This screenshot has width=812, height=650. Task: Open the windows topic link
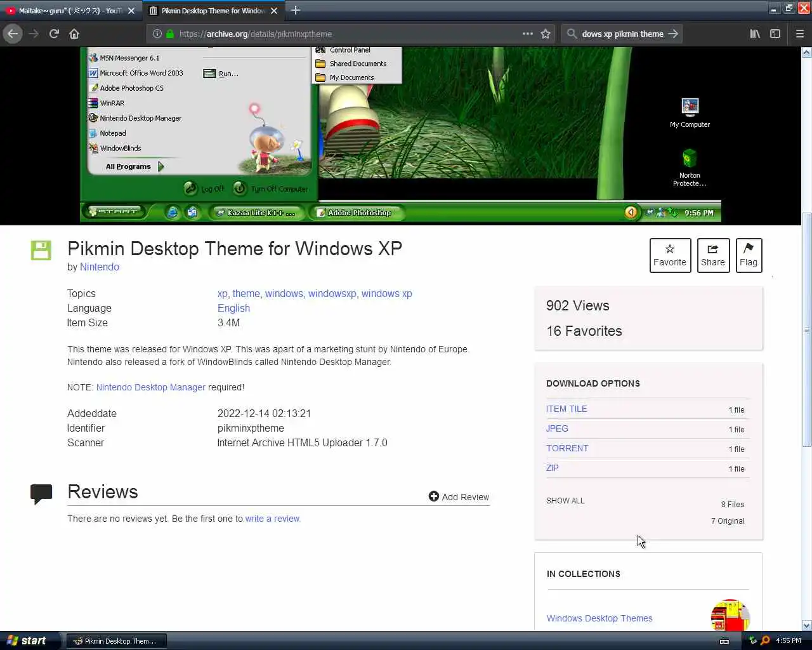pyautogui.click(x=284, y=294)
